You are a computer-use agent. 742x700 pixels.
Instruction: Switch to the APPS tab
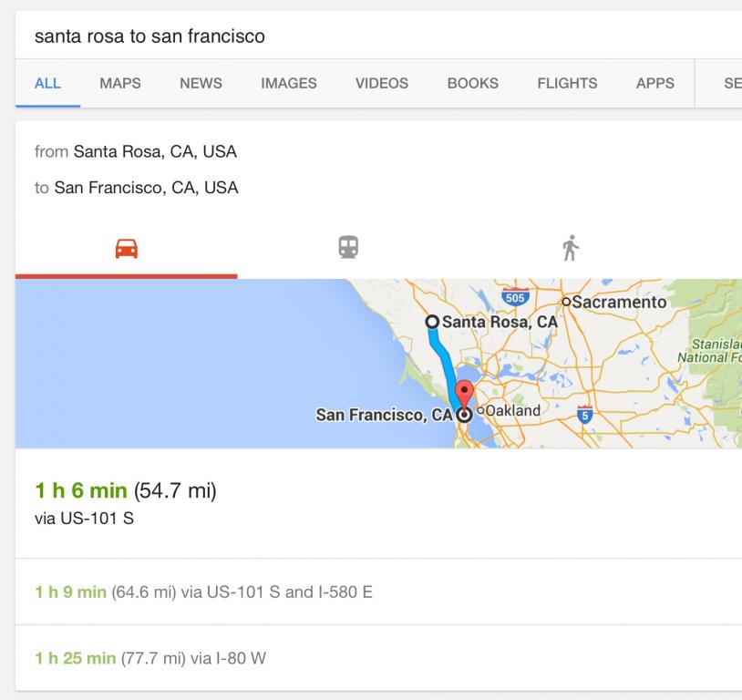coord(655,83)
